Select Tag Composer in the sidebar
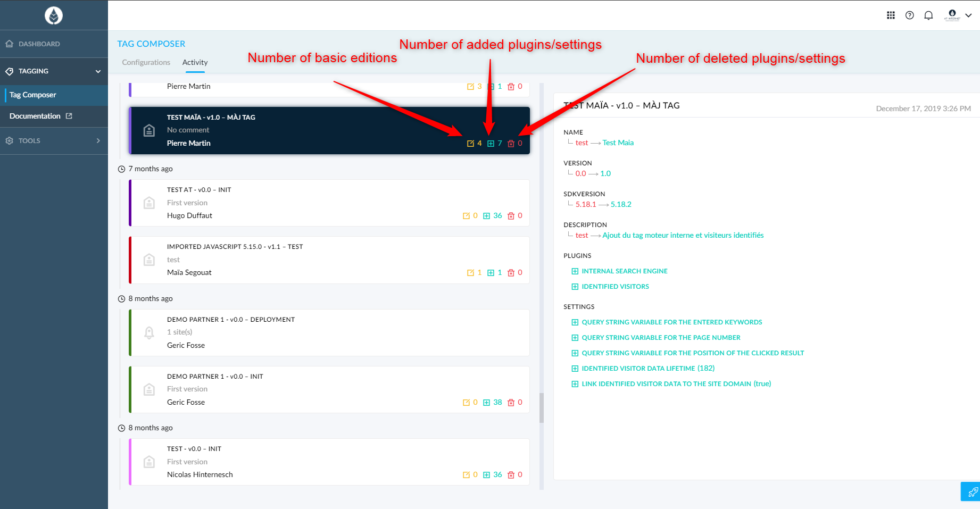980x509 pixels. (33, 95)
